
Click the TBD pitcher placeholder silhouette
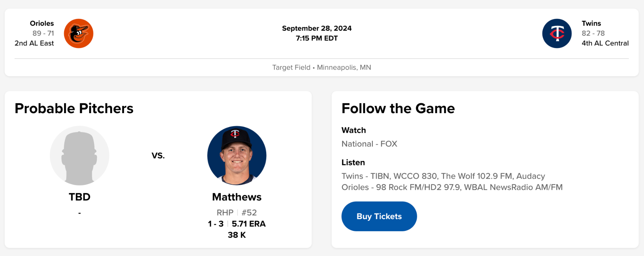(x=79, y=155)
